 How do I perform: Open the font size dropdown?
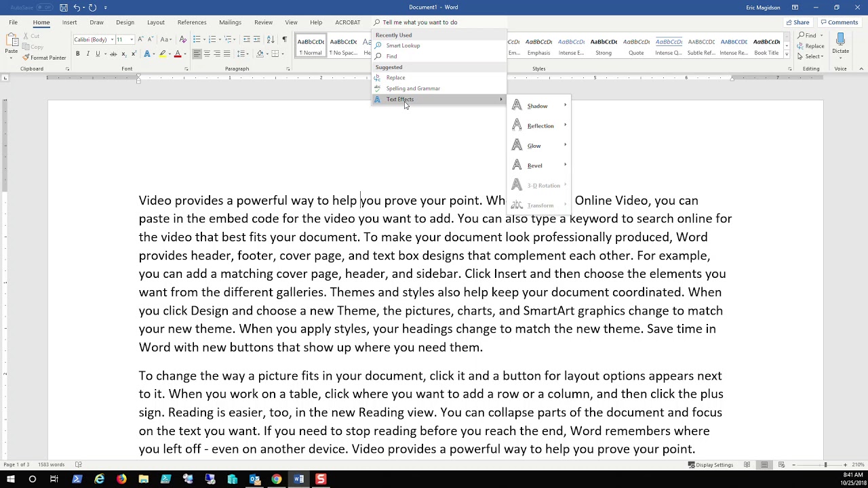pyautogui.click(x=131, y=40)
